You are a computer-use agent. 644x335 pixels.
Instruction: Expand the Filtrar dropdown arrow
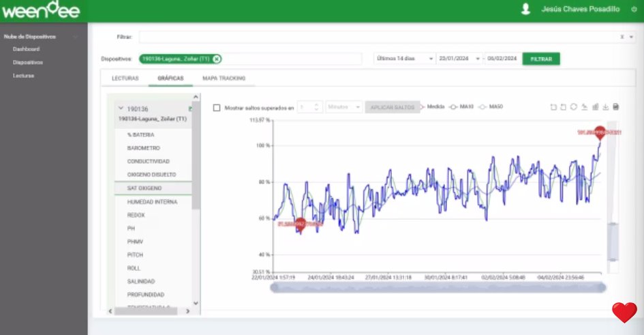click(631, 37)
